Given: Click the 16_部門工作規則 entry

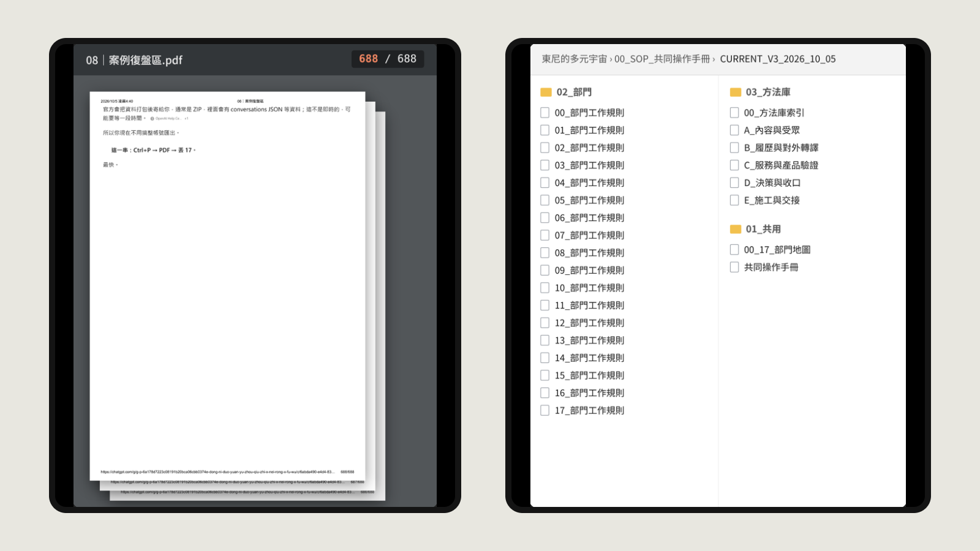Looking at the screenshot, I should [589, 393].
